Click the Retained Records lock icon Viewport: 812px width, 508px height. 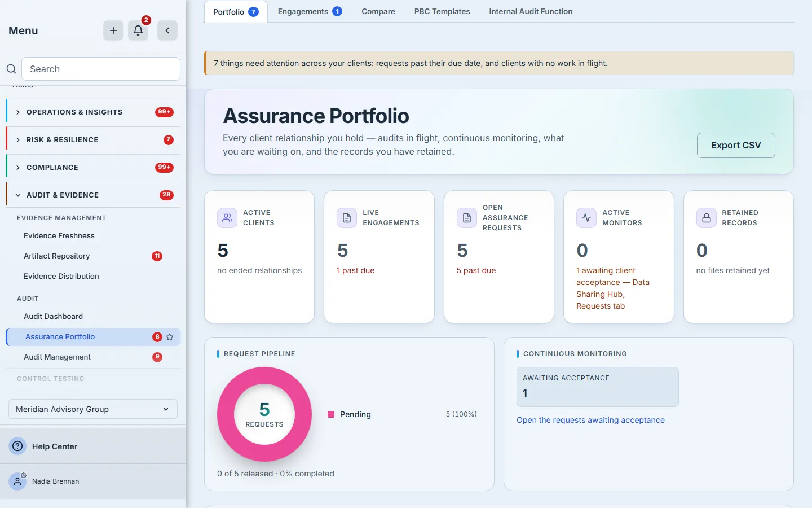coord(706,218)
